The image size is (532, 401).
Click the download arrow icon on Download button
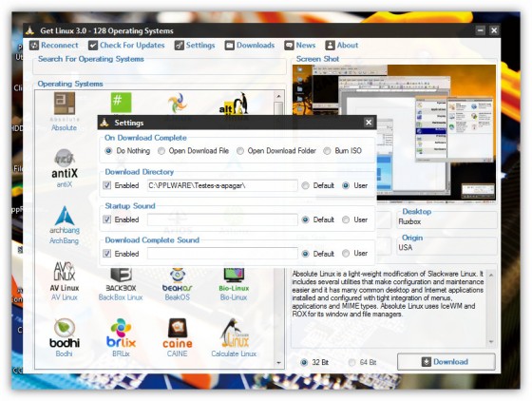[427, 362]
